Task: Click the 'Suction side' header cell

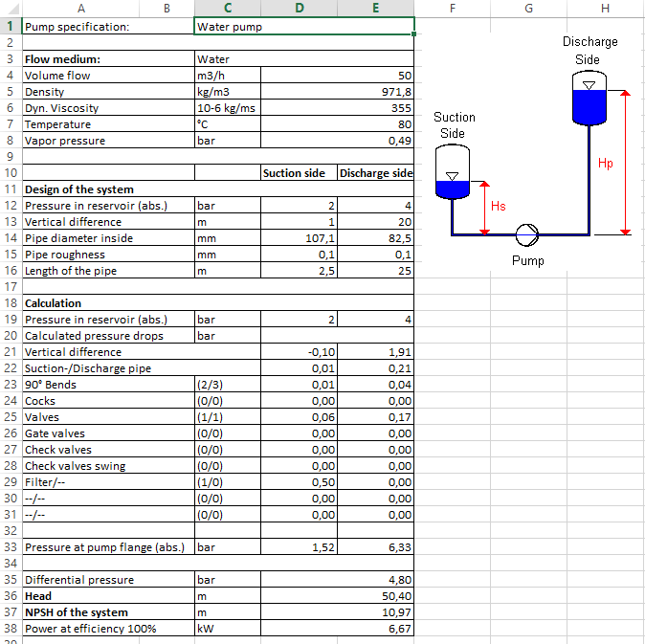Action: [x=299, y=172]
